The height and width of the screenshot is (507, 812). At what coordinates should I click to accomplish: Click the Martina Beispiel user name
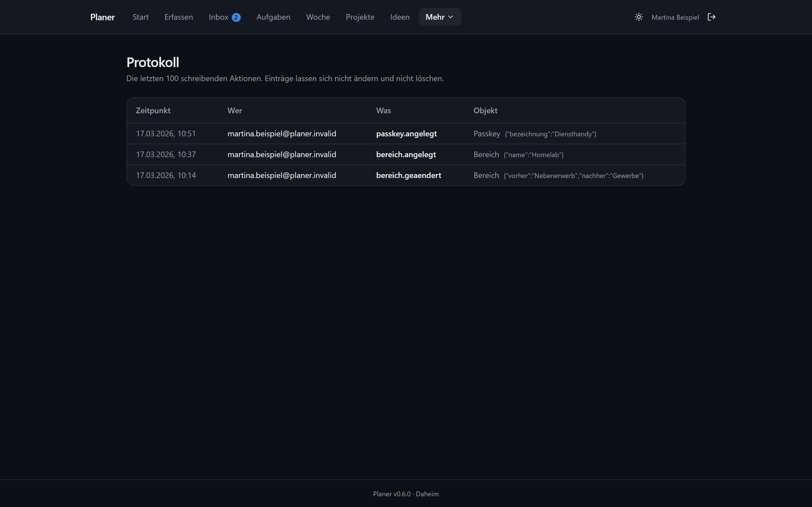[675, 17]
